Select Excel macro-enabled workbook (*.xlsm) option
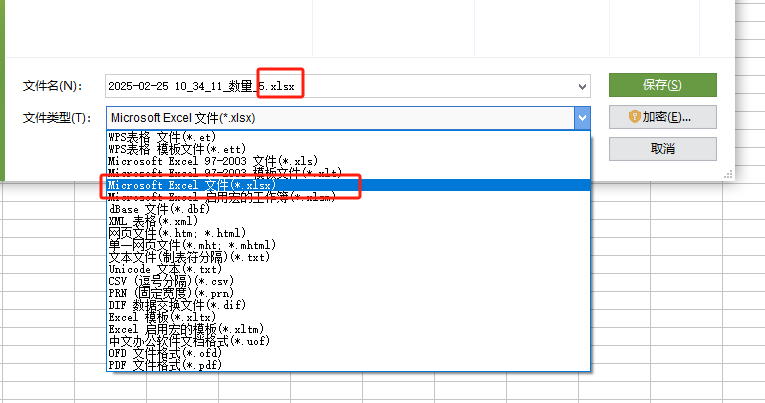This screenshot has width=765, height=403. click(348, 197)
